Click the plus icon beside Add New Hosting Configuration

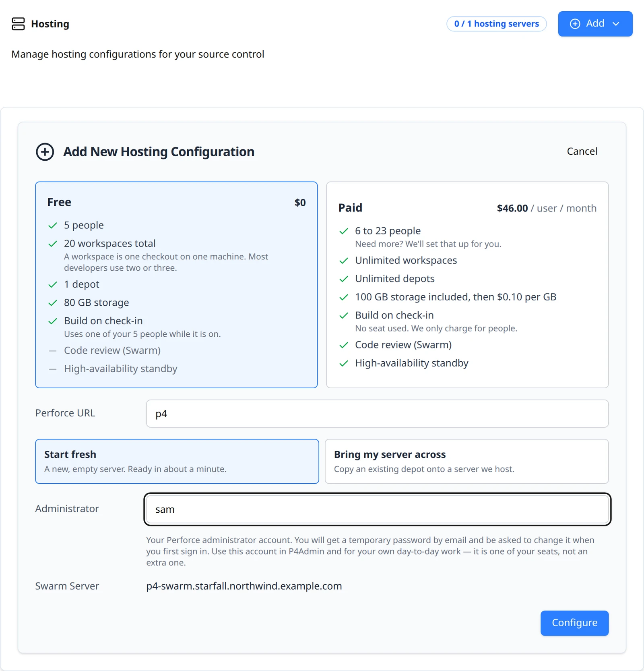pyautogui.click(x=45, y=152)
